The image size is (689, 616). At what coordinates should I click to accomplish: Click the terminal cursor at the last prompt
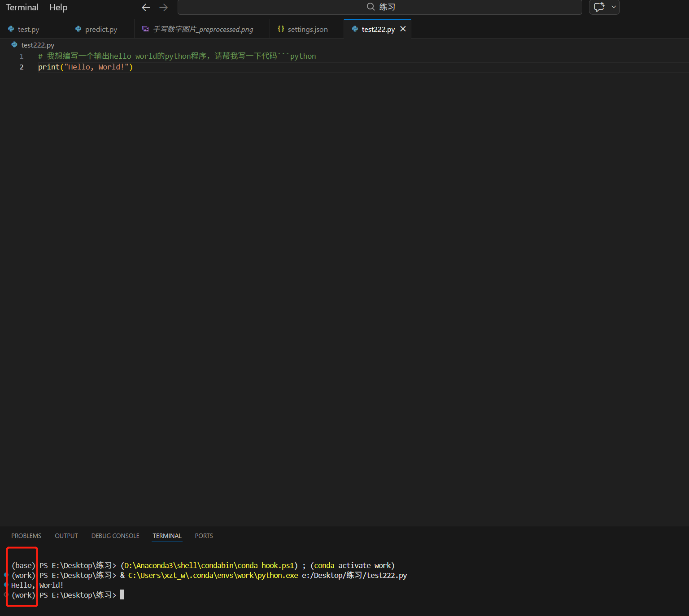[x=122, y=595]
